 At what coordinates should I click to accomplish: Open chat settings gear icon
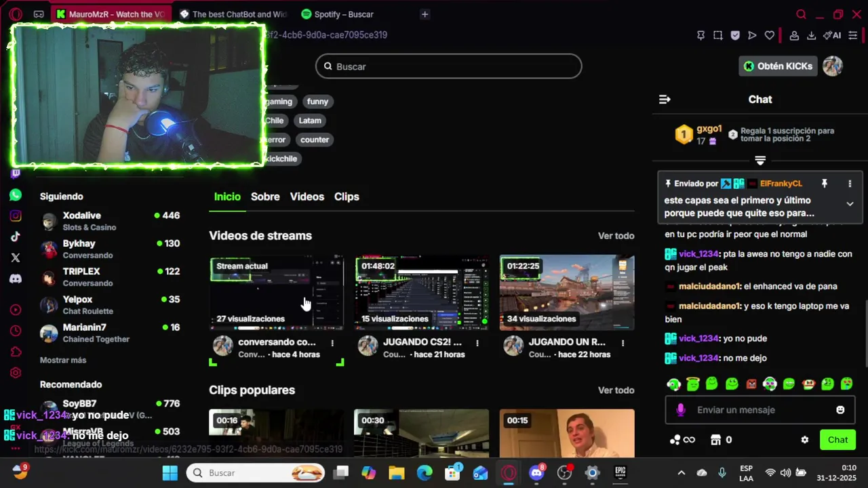point(805,440)
